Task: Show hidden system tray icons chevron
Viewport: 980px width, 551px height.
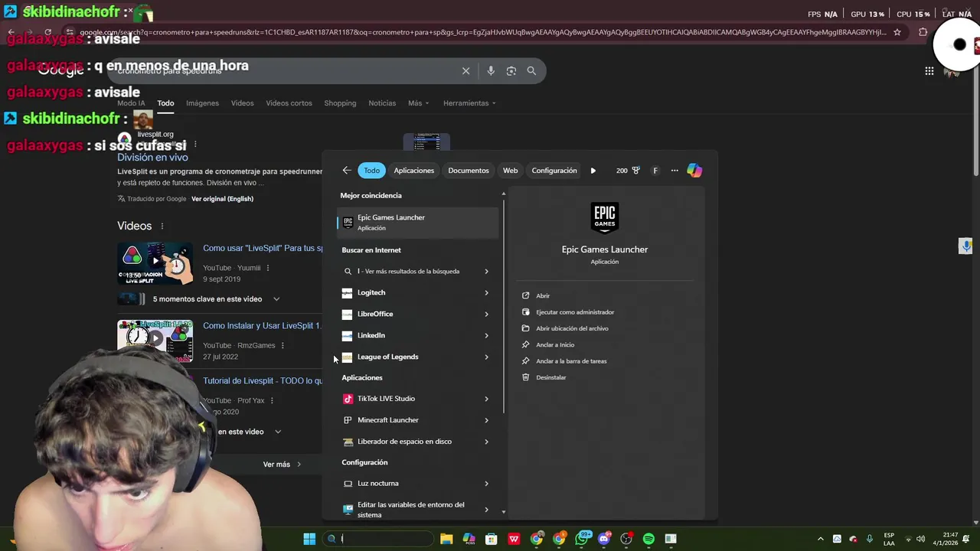Action: click(x=821, y=539)
